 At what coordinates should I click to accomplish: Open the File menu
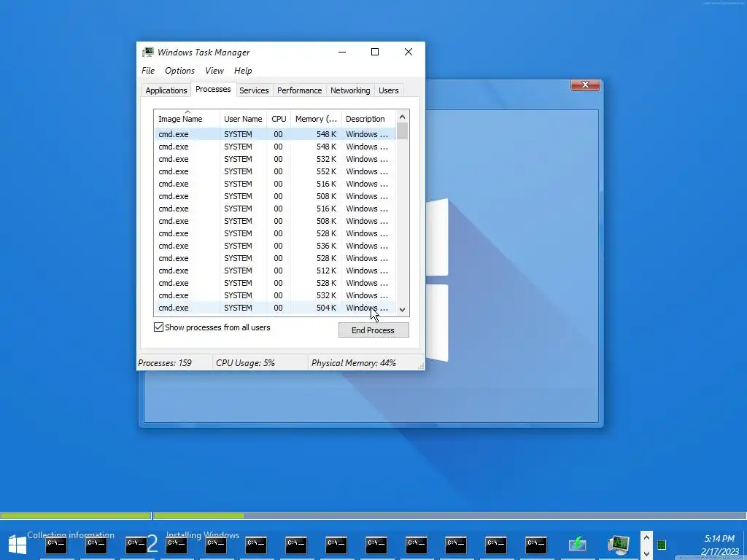[148, 71]
